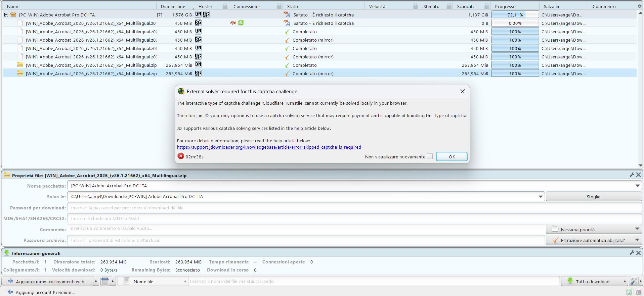644x296 pixels.
Task: Open column settings gear icon in the table header
Action: (639, 6)
